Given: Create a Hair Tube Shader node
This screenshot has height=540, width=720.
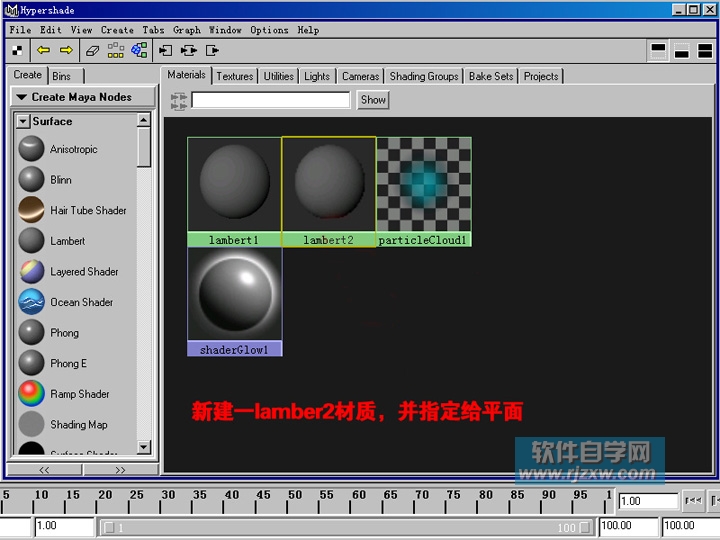Looking at the screenshot, I should tap(73, 210).
